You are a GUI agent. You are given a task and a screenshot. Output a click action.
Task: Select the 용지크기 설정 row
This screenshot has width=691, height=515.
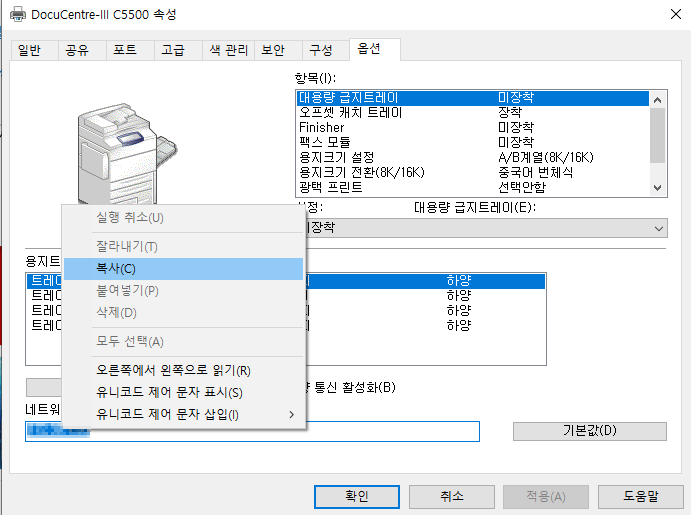point(473,158)
